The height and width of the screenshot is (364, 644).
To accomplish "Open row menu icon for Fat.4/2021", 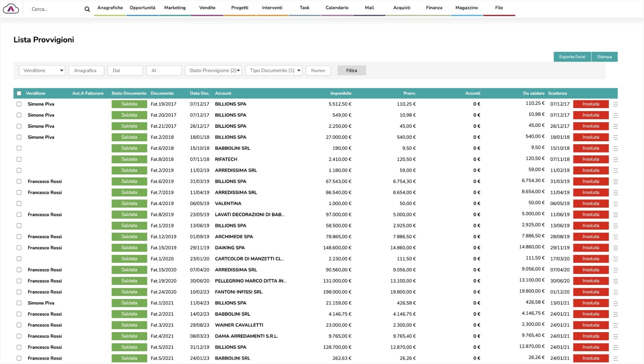I will click(x=615, y=336).
